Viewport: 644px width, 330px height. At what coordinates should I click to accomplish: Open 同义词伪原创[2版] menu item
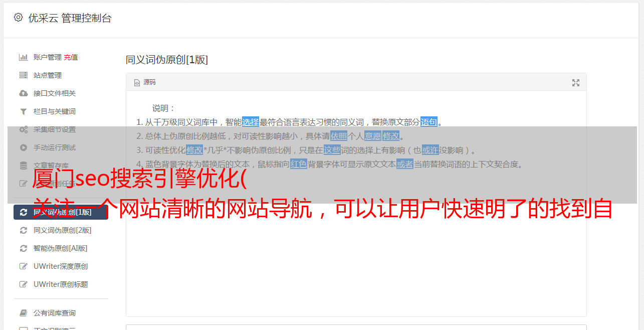click(61, 230)
